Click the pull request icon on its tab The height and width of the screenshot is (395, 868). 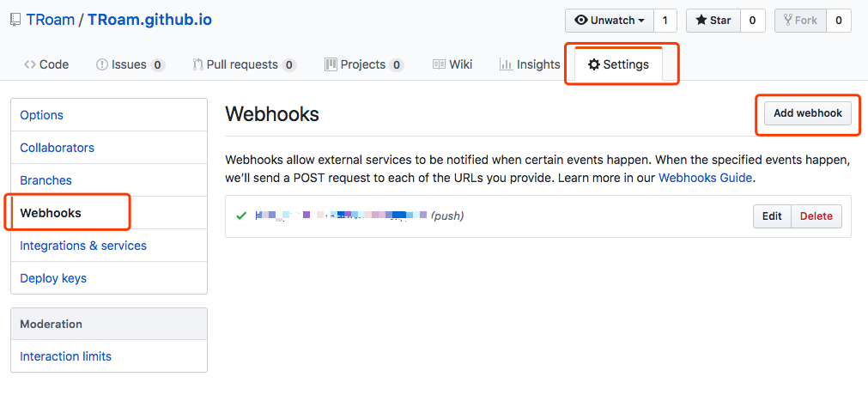click(197, 64)
